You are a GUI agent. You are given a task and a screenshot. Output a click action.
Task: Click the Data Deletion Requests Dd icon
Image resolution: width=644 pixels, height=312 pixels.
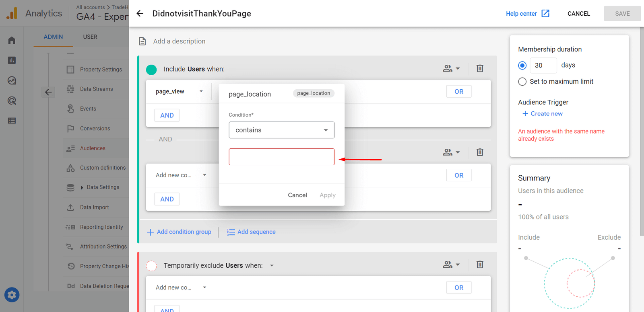71,286
